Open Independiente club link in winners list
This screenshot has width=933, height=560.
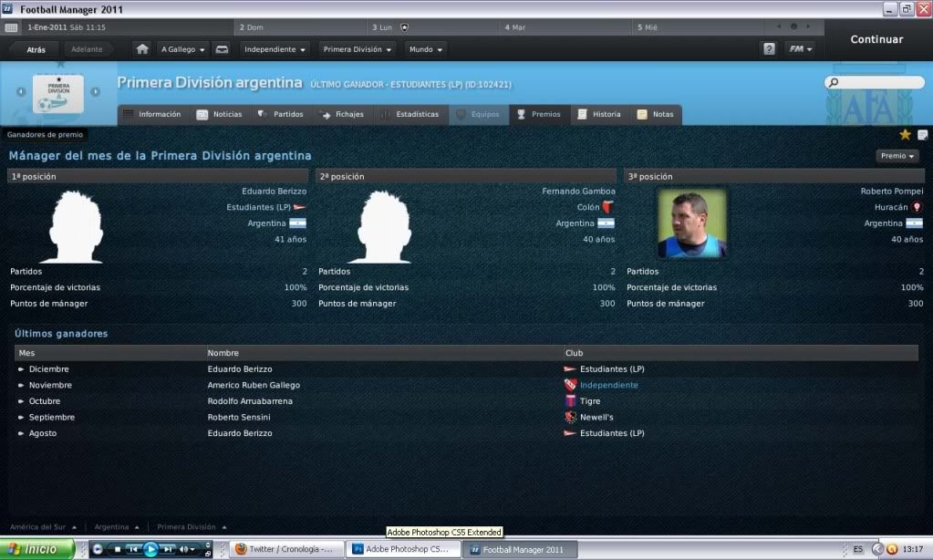608,385
